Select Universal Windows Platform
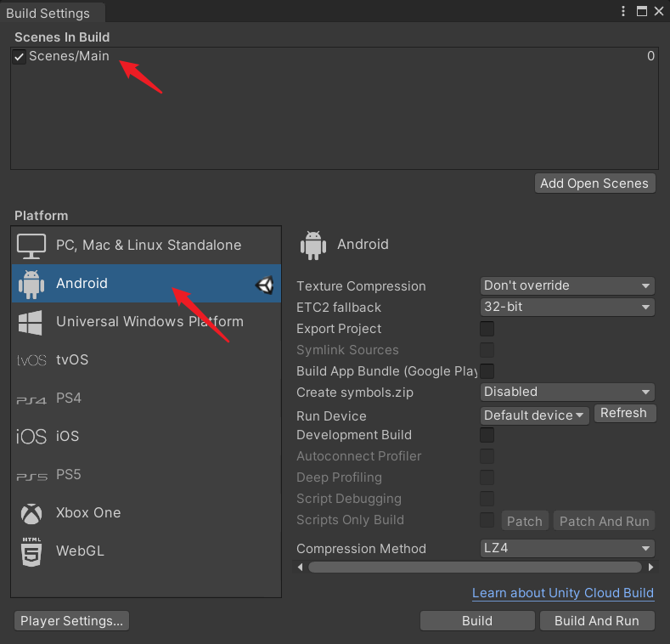Image resolution: width=670 pixels, height=644 pixels. [146, 321]
